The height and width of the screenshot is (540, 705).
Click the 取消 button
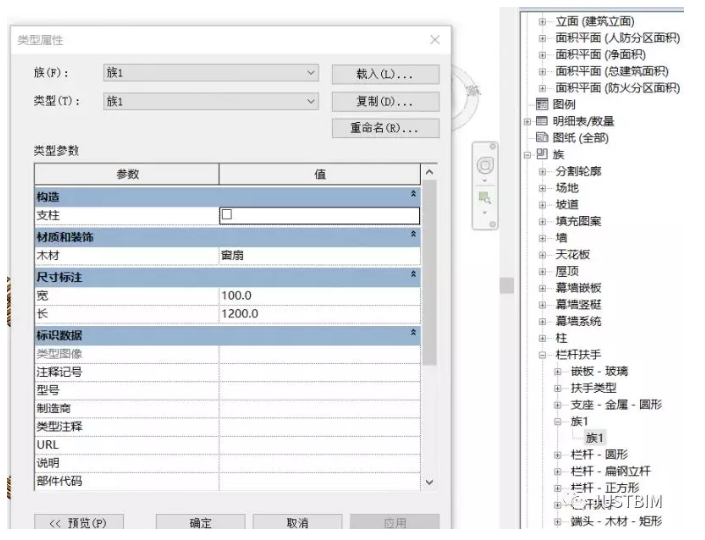point(297,522)
